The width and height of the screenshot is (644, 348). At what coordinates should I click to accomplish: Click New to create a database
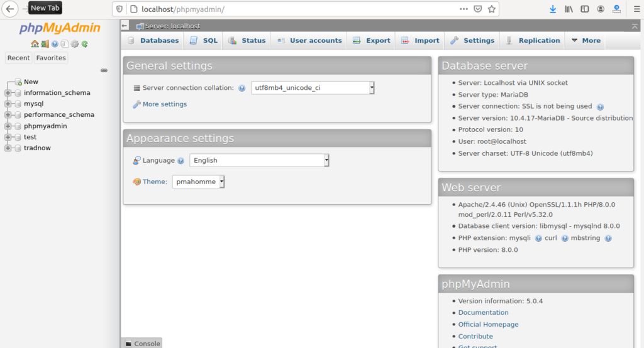pos(31,82)
